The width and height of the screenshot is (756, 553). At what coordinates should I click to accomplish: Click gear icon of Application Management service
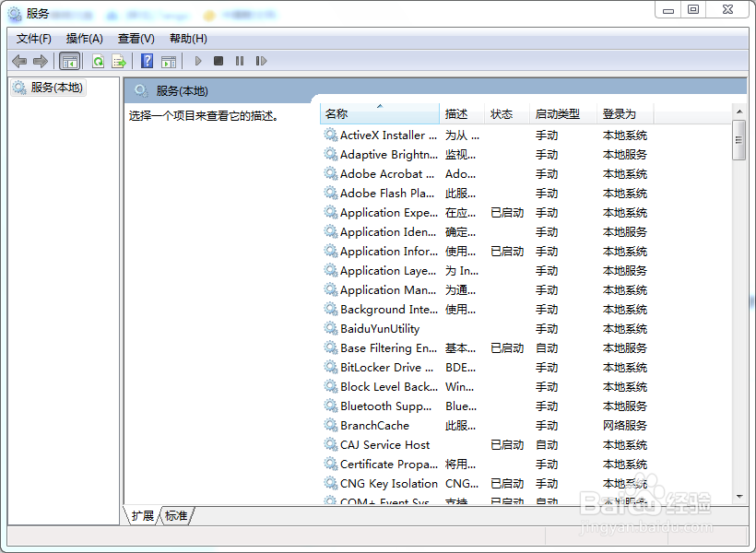[330, 289]
